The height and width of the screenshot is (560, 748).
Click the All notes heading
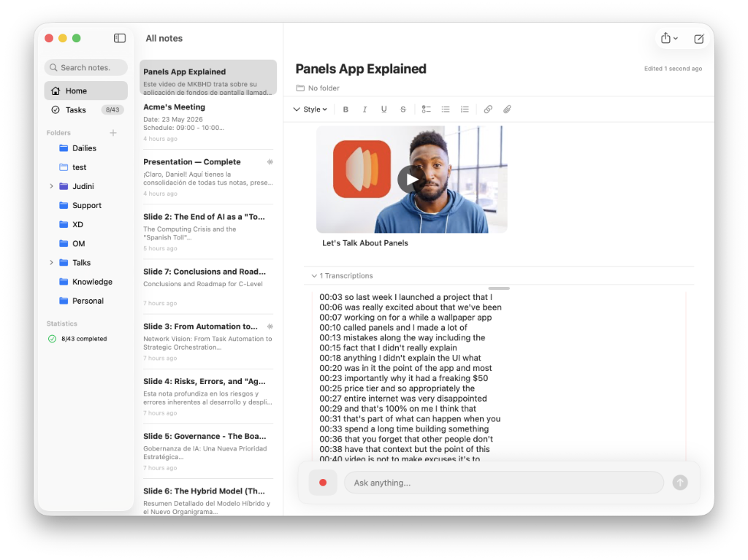tap(164, 38)
